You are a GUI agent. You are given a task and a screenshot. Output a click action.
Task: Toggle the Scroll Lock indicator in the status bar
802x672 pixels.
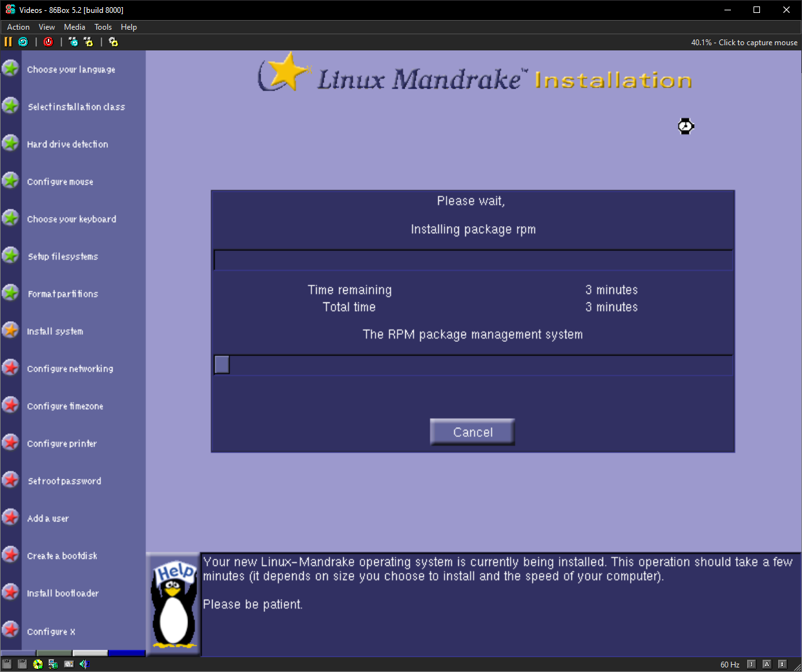point(782,664)
